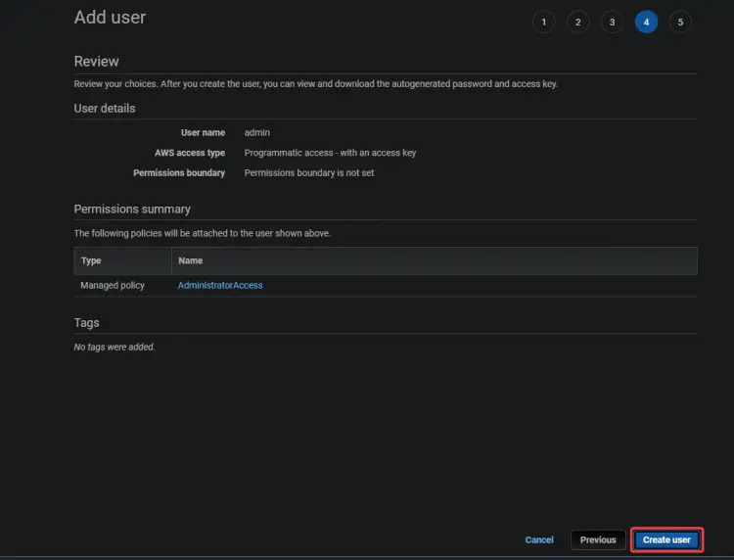Open the AdministratorAccess policy link

tap(220, 285)
